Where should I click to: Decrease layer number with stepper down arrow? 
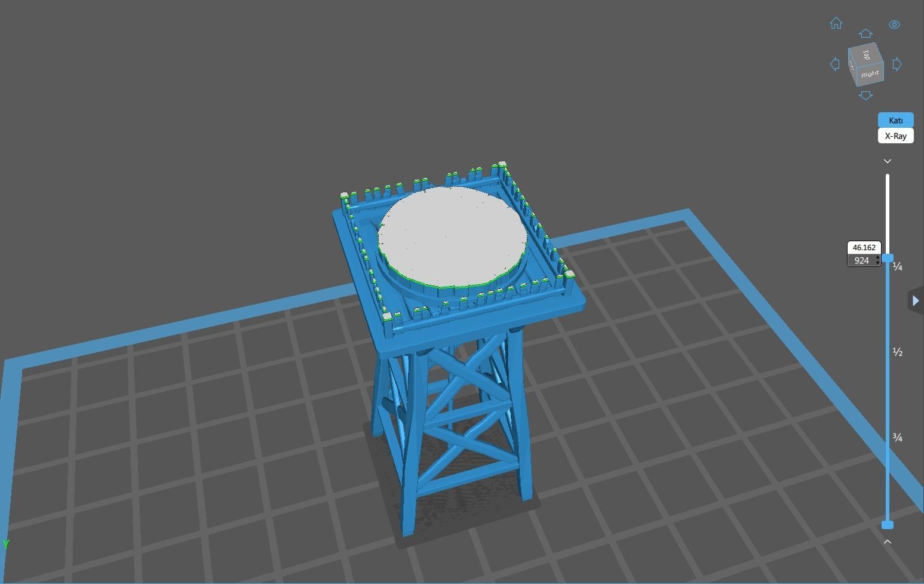point(877,263)
